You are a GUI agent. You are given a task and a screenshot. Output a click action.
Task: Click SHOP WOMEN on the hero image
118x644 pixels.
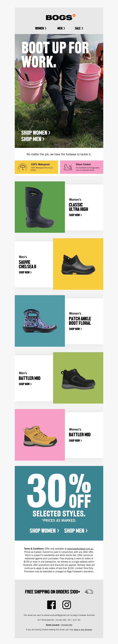[36, 133]
